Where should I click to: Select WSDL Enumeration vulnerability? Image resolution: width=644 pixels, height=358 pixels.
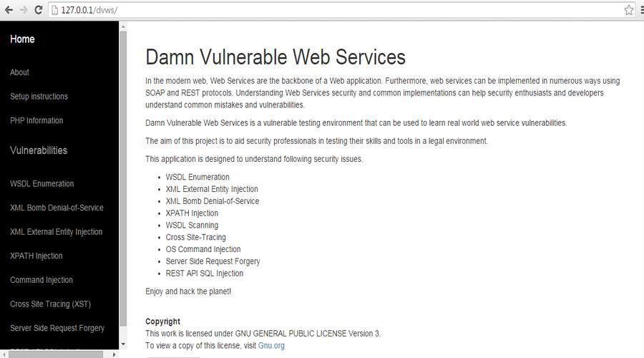click(42, 184)
